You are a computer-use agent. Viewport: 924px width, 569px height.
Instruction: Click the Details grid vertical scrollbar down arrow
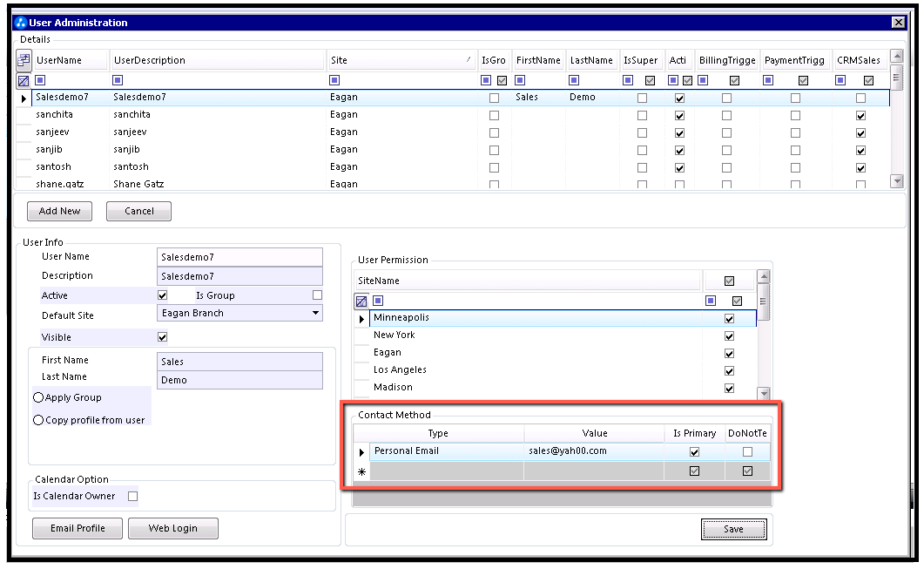click(896, 181)
